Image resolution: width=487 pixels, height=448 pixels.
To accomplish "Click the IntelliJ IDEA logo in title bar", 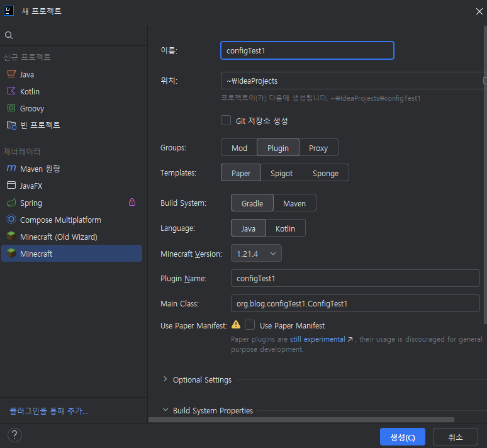I will (9, 11).
